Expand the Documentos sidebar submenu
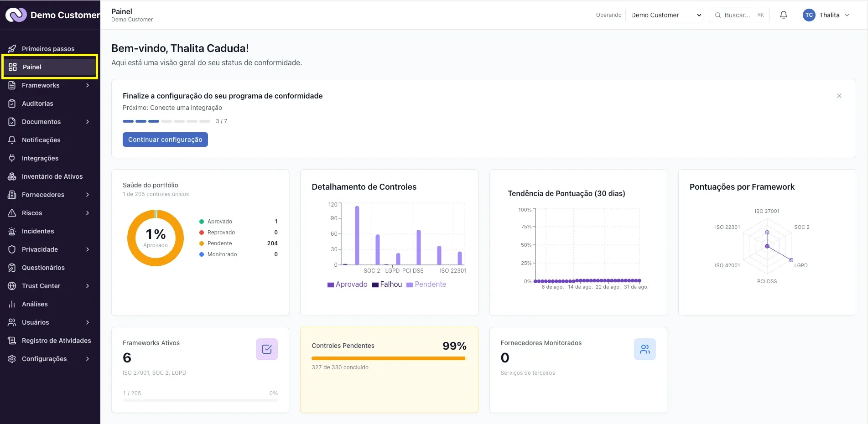 [88, 122]
